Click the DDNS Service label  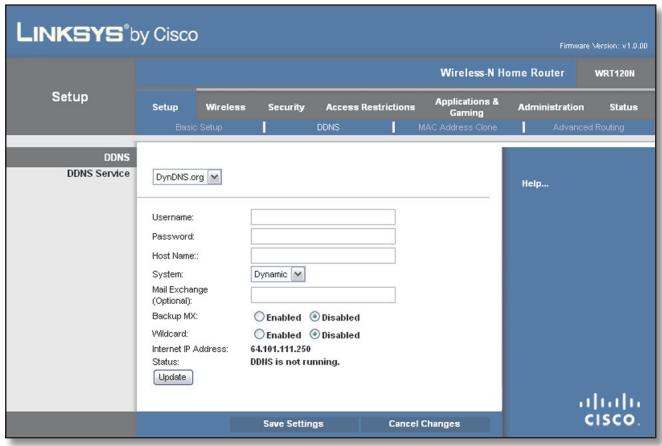point(98,173)
